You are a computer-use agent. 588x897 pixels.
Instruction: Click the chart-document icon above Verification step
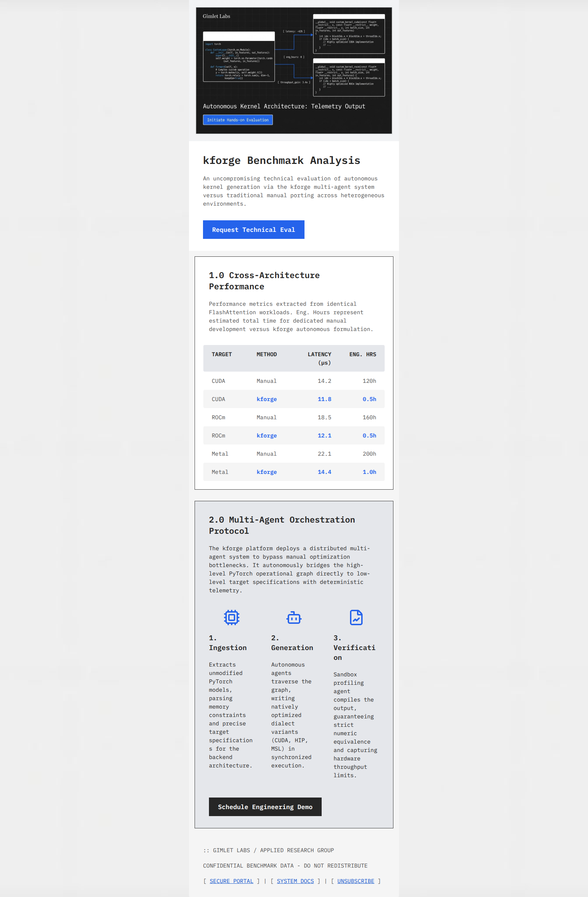[356, 618]
